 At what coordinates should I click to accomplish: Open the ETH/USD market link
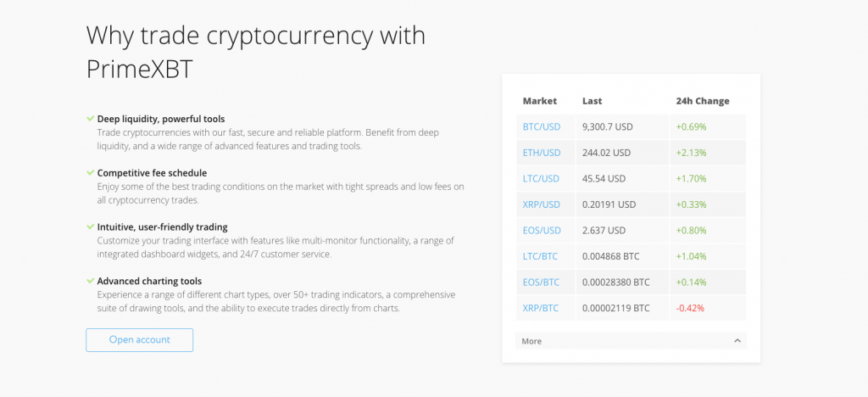[x=542, y=153]
